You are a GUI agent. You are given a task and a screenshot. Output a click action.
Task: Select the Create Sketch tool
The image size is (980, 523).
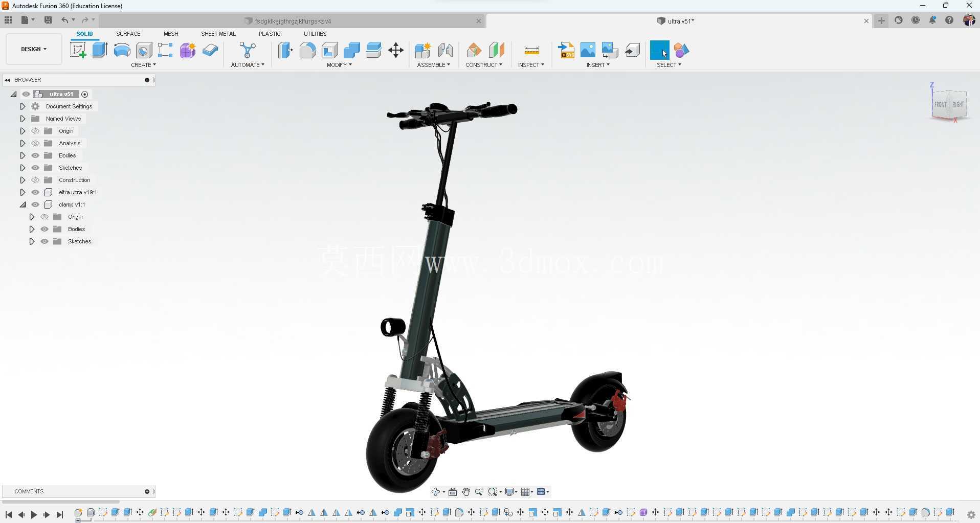coord(78,50)
